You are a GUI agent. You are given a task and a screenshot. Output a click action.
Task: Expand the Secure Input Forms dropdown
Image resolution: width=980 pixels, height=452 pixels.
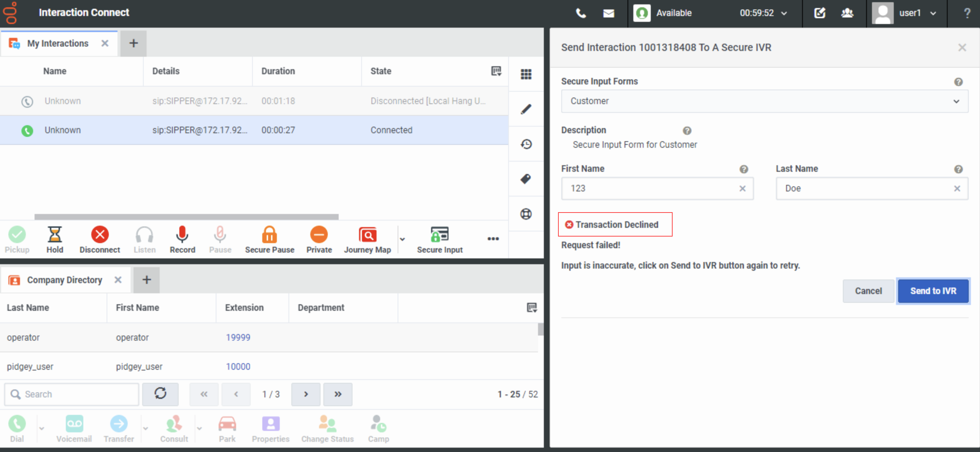(x=764, y=101)
